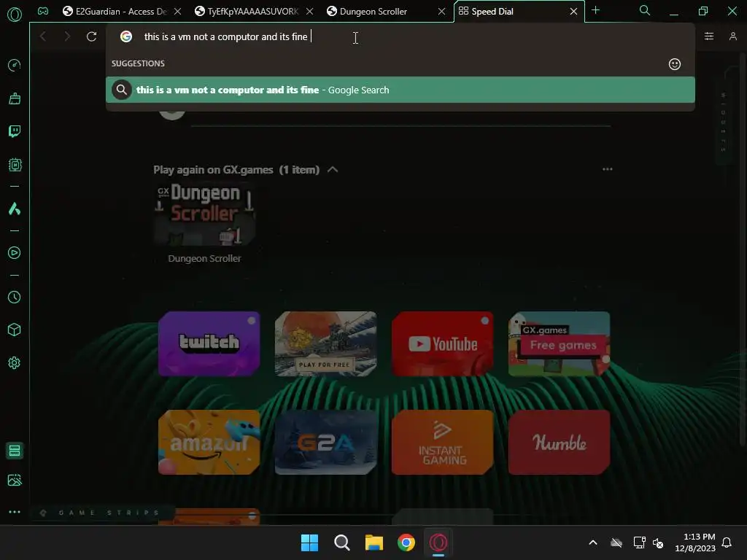
Task: Open the Instant Gaming speed dial tile
Action: click(x=443, y=443)
